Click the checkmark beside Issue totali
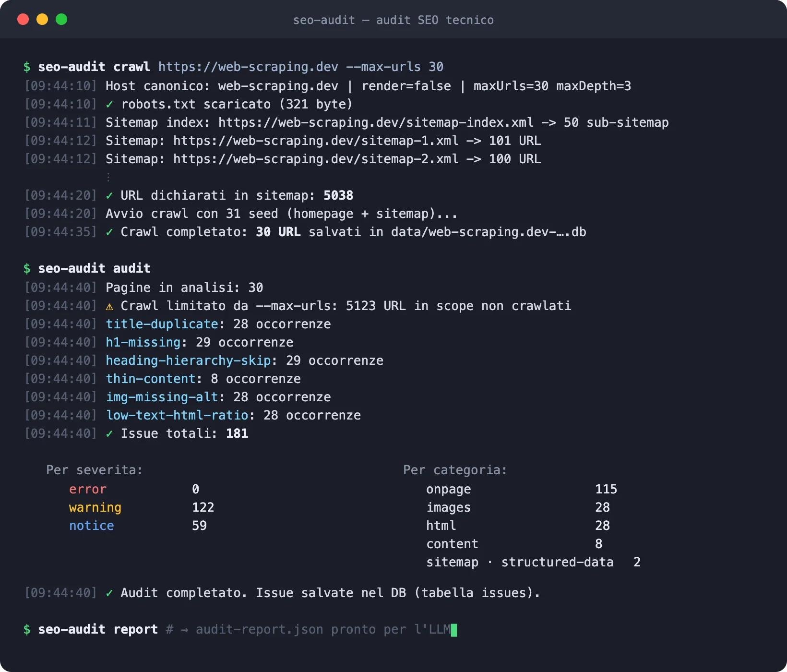 click(109, 433)
